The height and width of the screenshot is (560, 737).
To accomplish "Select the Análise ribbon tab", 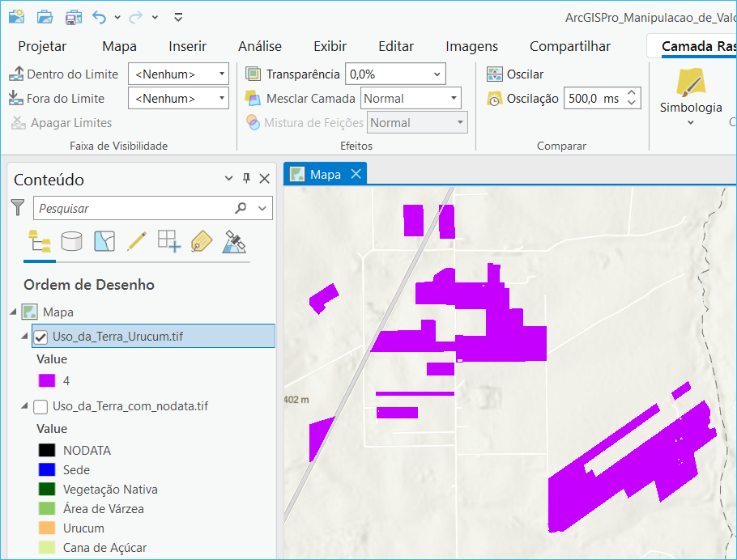I will (x=260, y=46).
